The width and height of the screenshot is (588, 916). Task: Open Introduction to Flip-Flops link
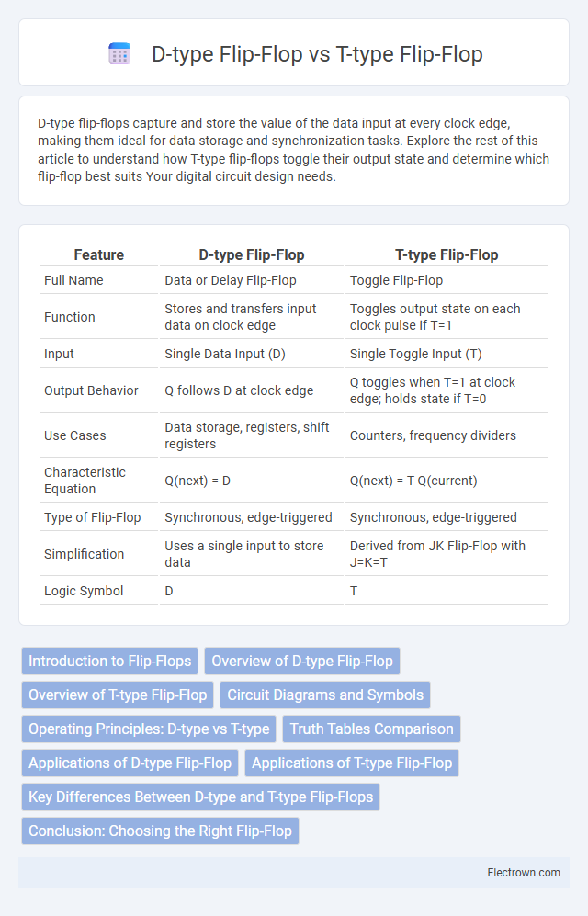[109, 661]
